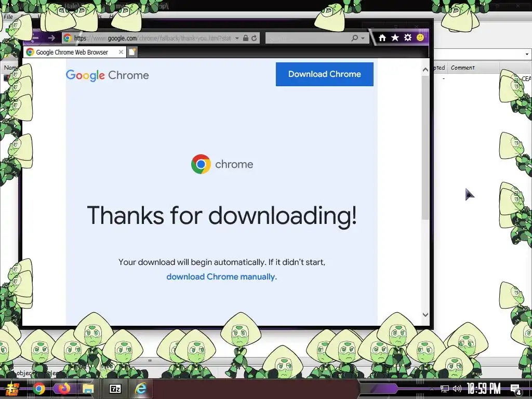This screenshot has width=532, height=399.
Task: Open the volume icon in system tray
Action: 457,389
